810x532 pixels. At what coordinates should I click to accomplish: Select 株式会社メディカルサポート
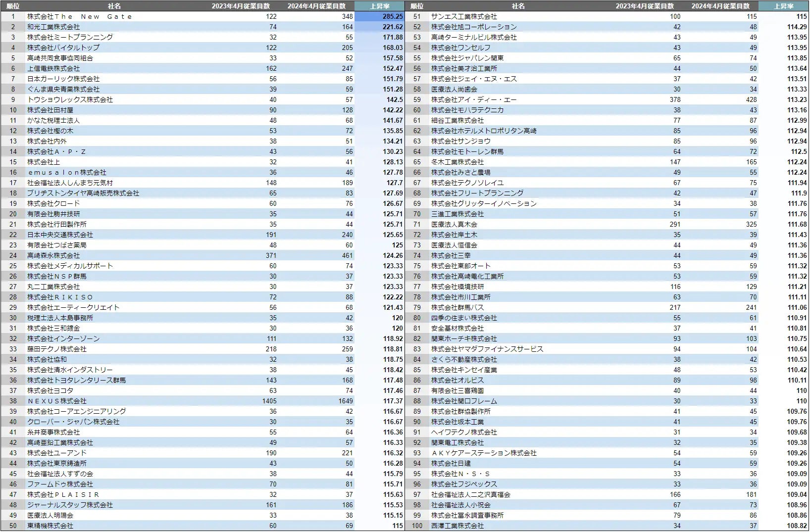point(70,266)
